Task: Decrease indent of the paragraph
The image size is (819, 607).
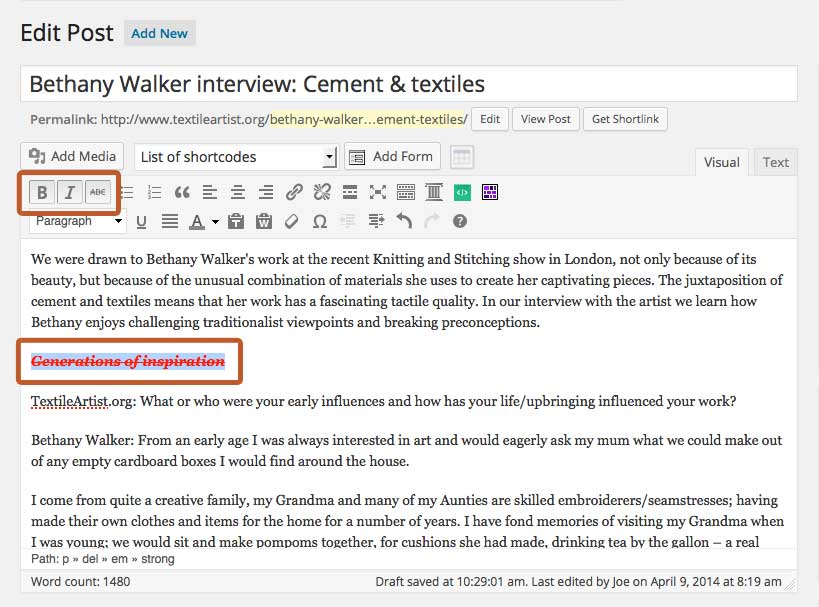Action: coord(348,221)
